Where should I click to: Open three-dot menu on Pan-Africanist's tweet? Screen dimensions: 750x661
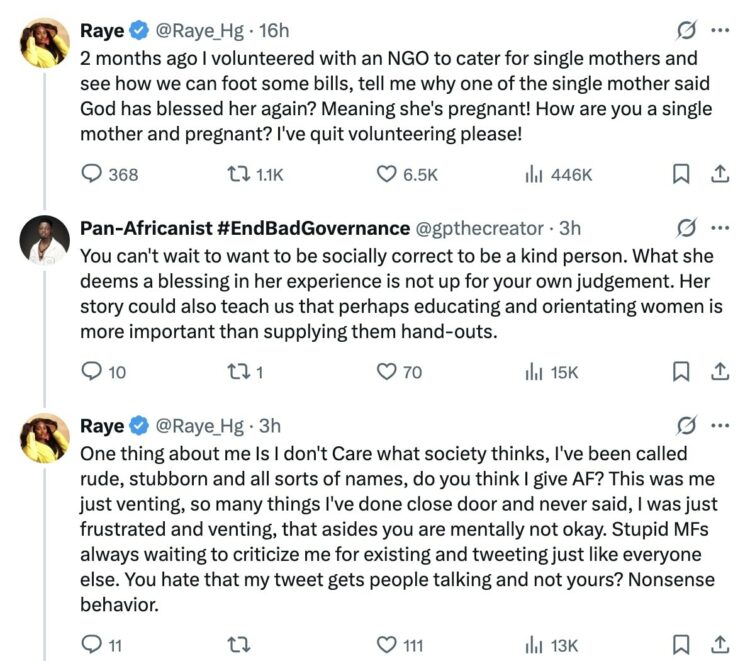coord(719,228)
